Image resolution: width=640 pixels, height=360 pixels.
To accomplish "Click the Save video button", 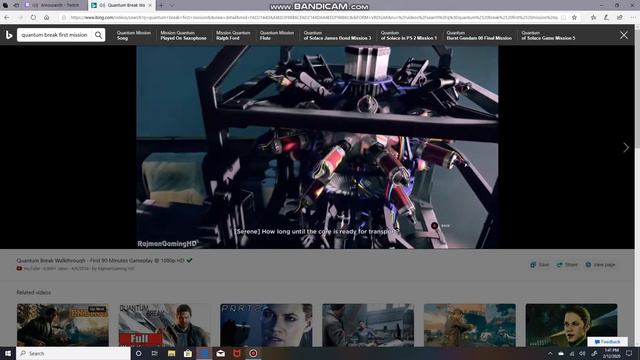I will point(540,265).
